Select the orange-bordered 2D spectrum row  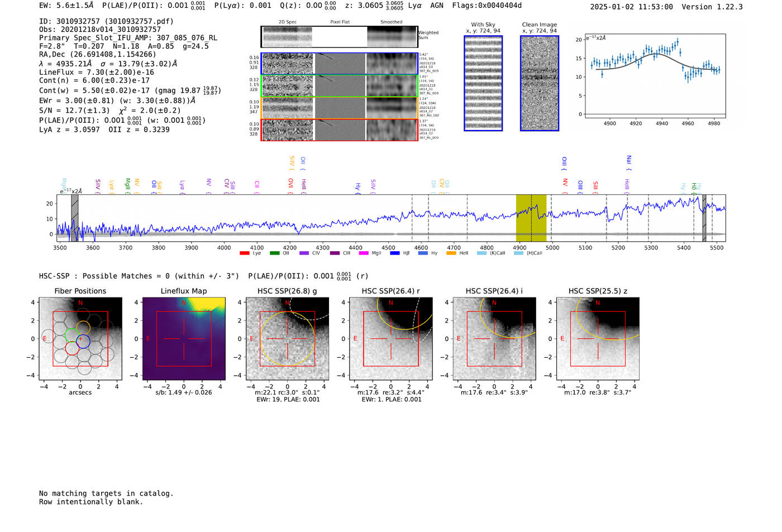click(x=339, y=108)
